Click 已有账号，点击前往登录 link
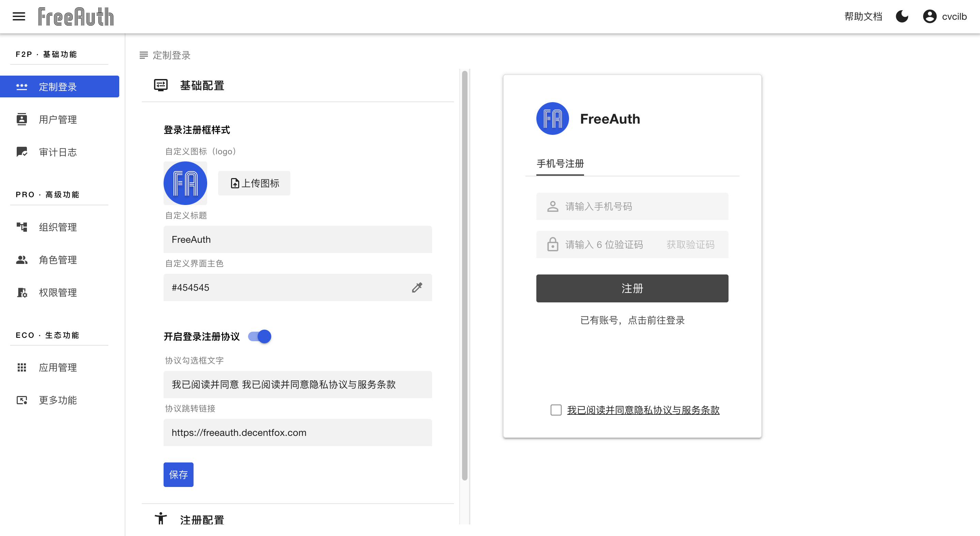Screen dimensions: 980x536 pyautogui.click(x=632, y=320)
